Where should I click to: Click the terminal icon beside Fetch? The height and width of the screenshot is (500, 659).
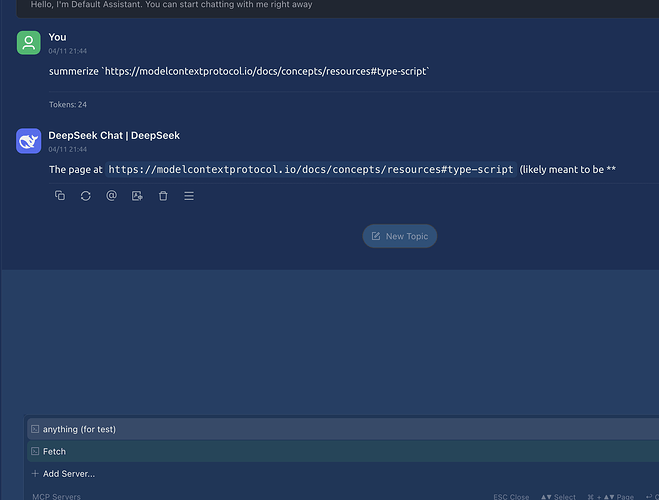point(35,451)
